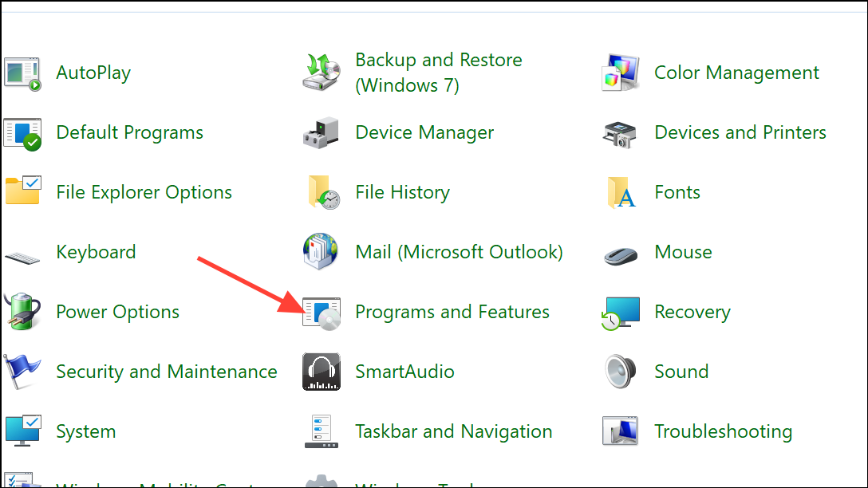Open the AutoPlay icon
This screenshot has width=868, height=488.
point(22,73)
